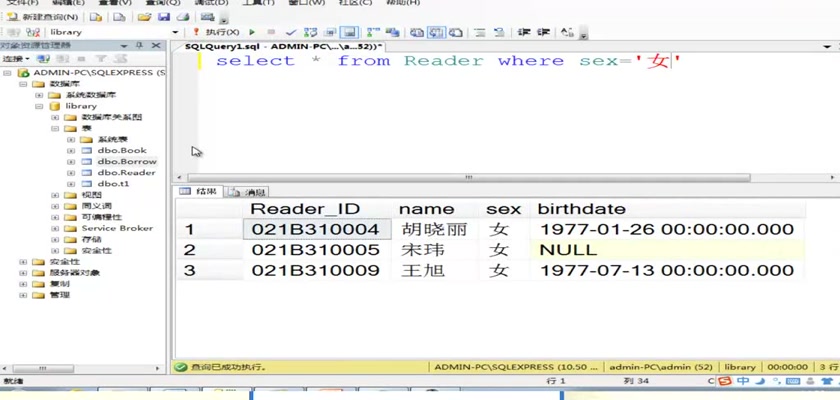
Task: Click cell 021B310009 in results grid
Action: point(318,270)
